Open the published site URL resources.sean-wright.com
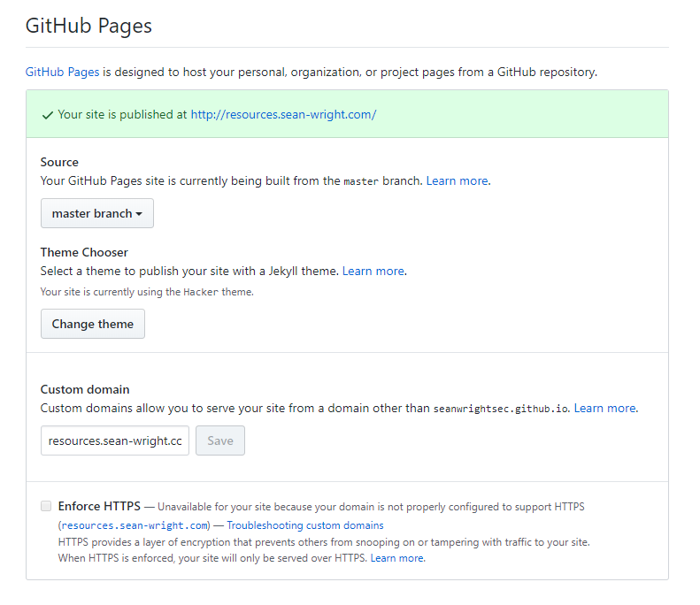 (283, 115)
